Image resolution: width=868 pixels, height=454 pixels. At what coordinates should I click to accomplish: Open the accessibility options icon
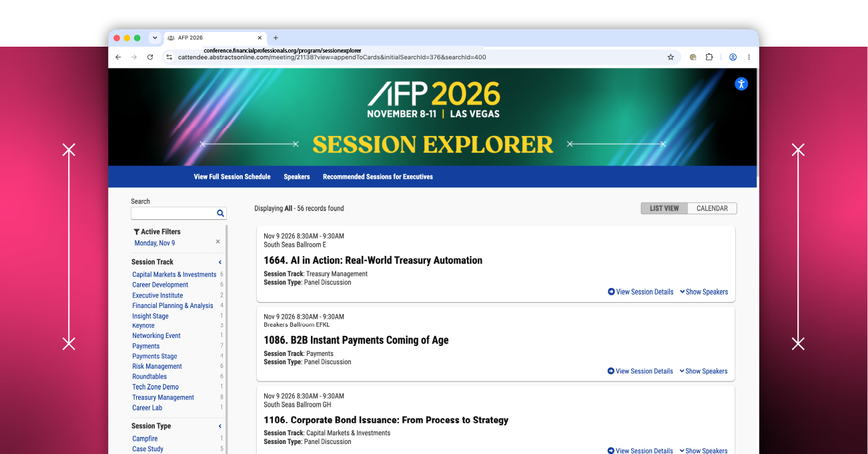[x=741, y=84]
